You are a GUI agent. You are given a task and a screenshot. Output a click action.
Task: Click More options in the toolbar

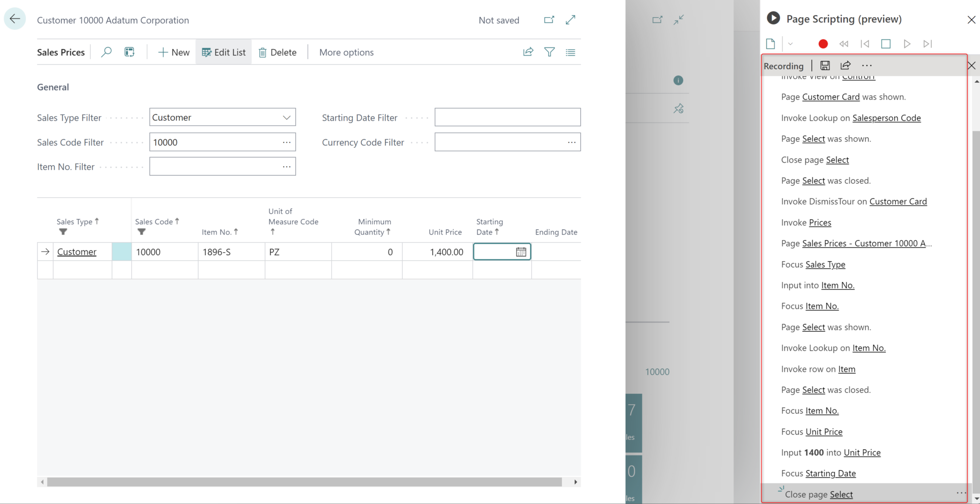[x=346, y=52]
